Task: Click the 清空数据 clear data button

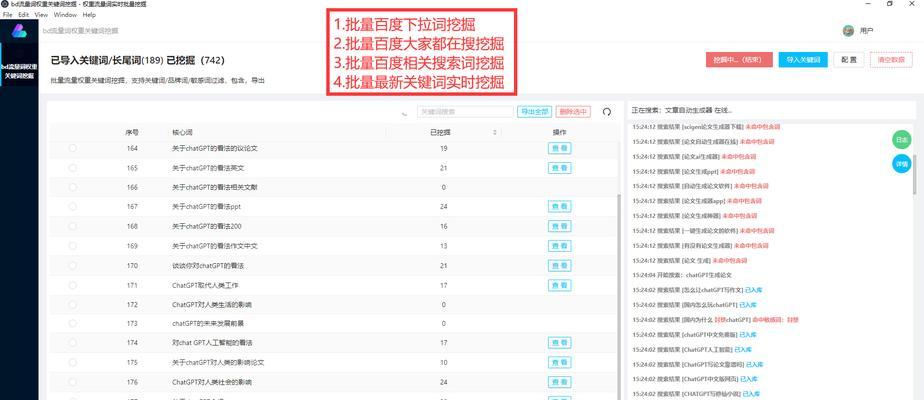Action: [x=890, y=59]
